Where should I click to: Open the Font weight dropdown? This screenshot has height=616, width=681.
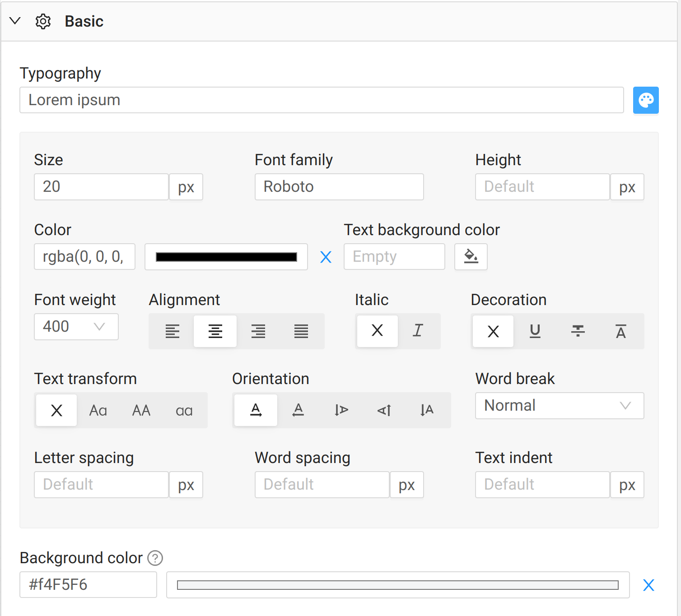(x=76, y=327)
